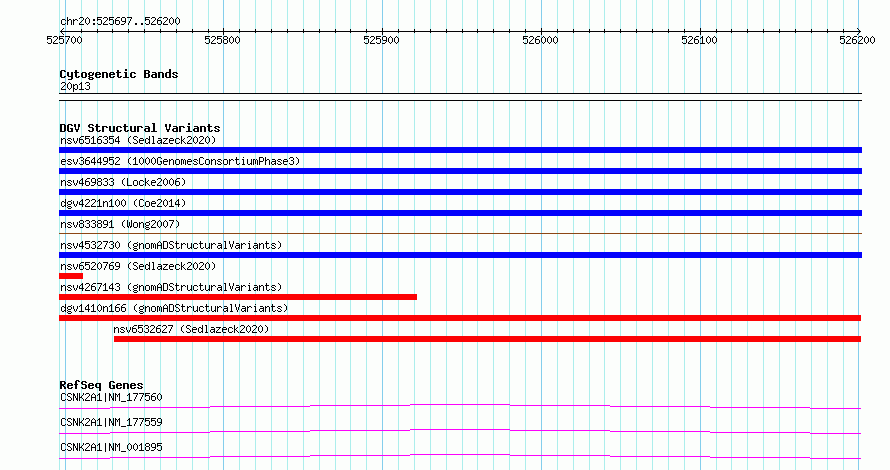890x470 pixels.
Task: Click the red bar under dgv1410n166
Action: 460,318
